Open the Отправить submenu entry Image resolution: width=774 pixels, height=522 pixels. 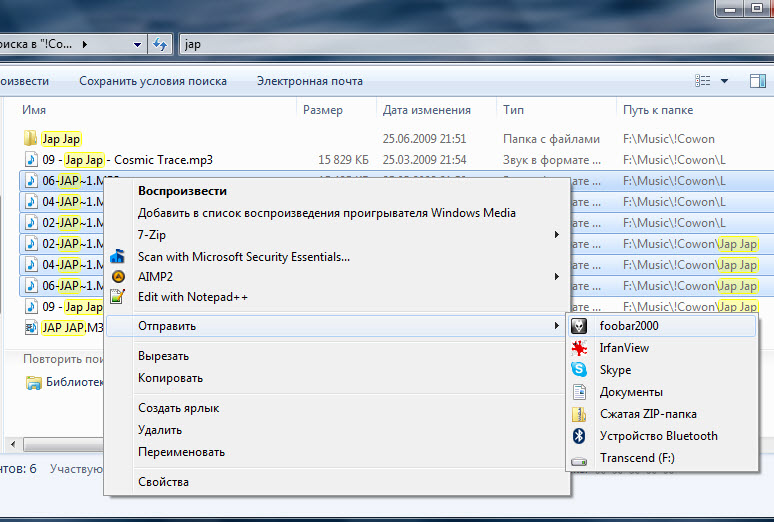click(337, 326)
